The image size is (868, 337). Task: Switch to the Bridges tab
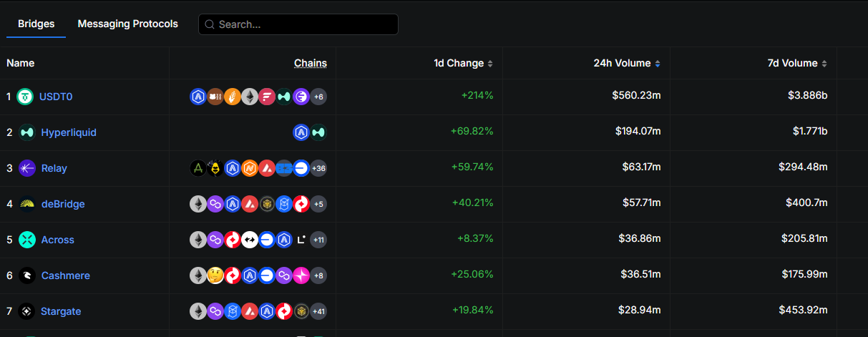coord(36,24)
